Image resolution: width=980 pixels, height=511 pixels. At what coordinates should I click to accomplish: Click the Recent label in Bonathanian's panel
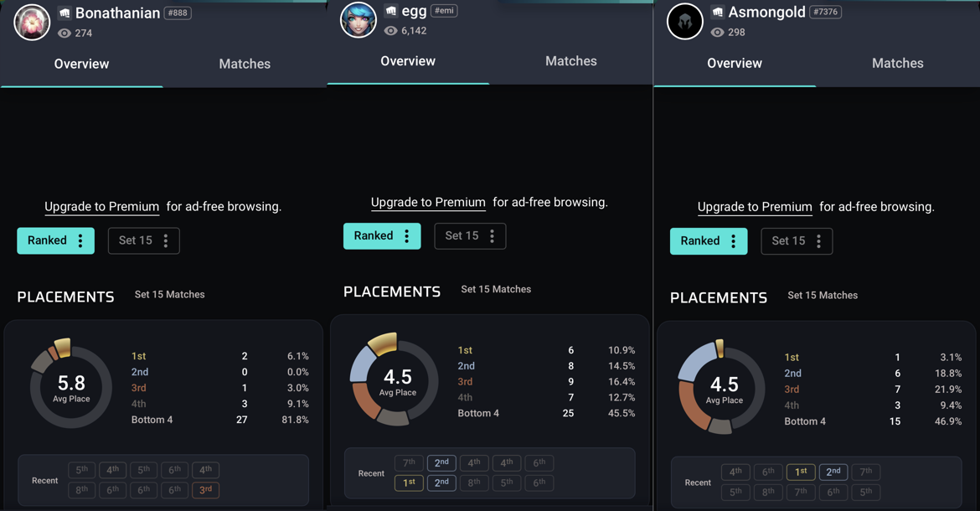pyautogui.click(x=45, y=480)
